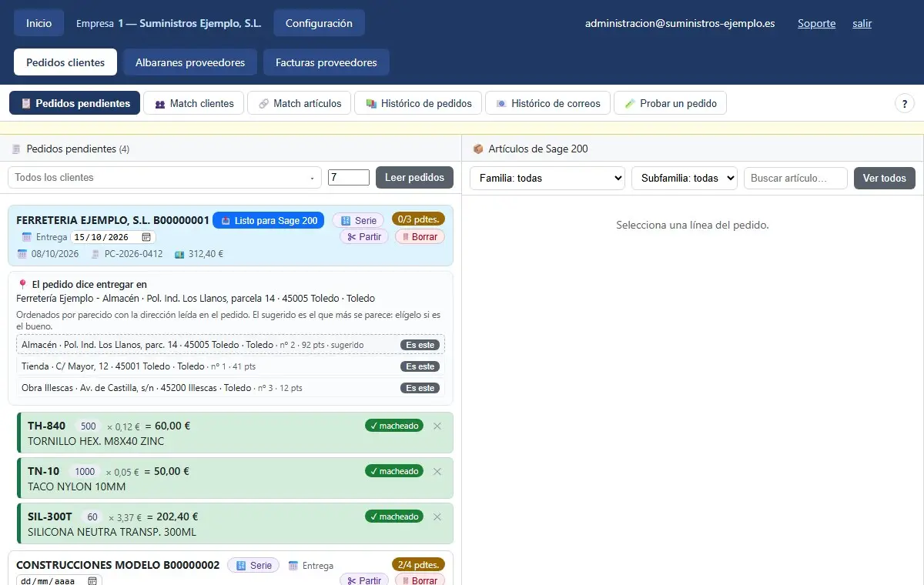Click the macheado badge on SIL-300T
This screenshot has height=585, width=924.
click(394, 516)
